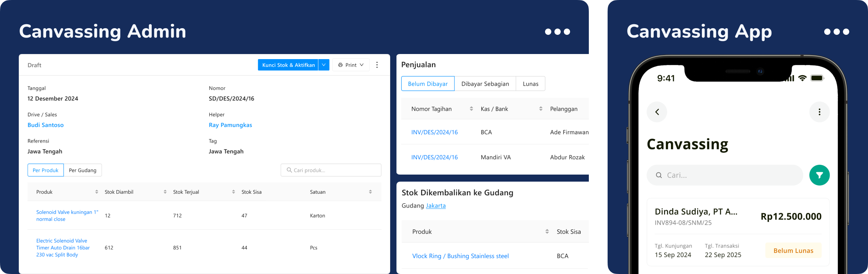Screen dimensions: 868x274
Task: Select the Belum Dibayar filter
Action: pos(428,84)
